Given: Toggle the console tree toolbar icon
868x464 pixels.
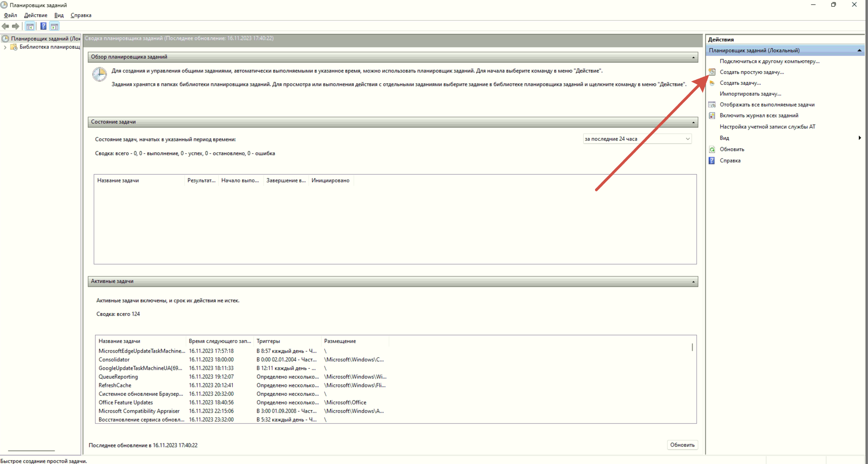Looking at the screenshot, I should [x=30, y=26].
